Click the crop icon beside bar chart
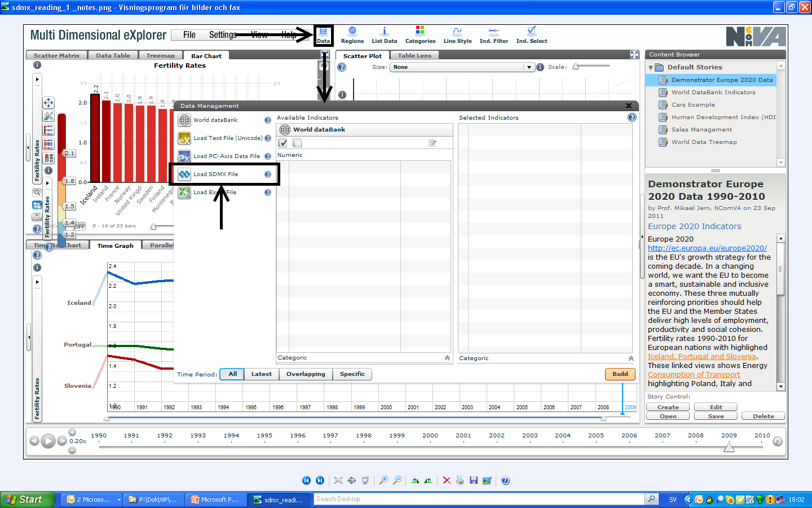The height and width of the screenshot is (508, 812). pyautogui.click(x=37, y=205)
